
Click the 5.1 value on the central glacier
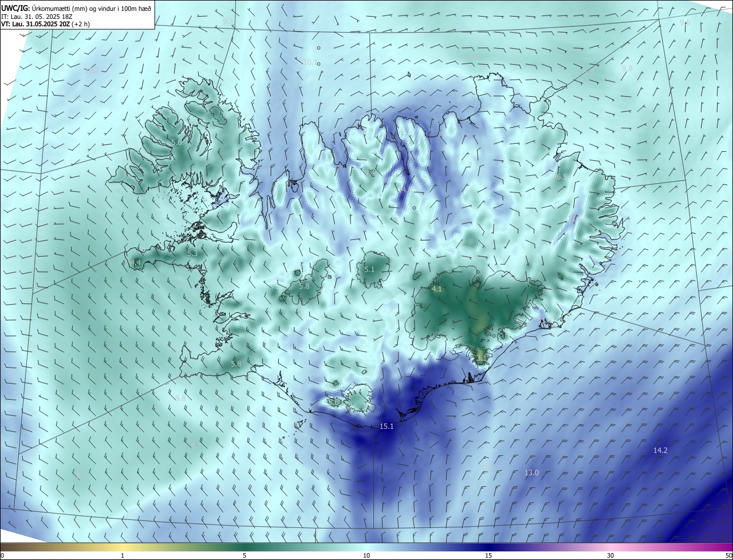click(369, 269)
